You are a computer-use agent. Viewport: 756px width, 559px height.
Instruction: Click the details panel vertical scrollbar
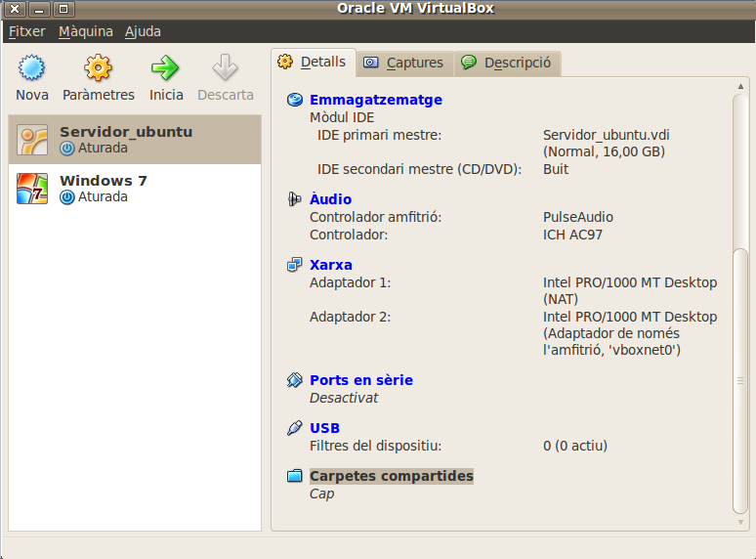[x=740, y=293]
